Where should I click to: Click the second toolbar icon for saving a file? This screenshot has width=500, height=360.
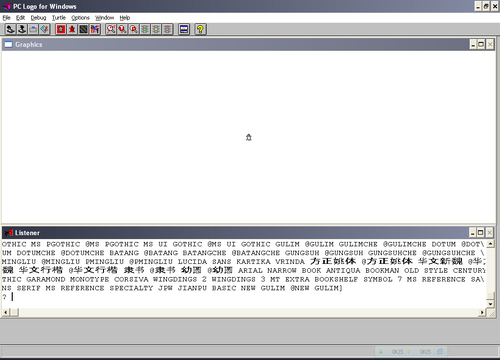[22, 29]
